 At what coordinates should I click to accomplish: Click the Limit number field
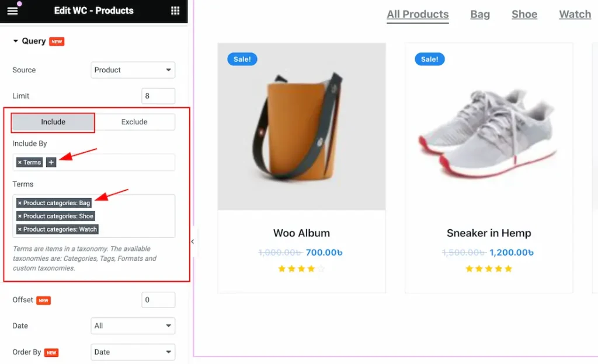pos(158,96)
